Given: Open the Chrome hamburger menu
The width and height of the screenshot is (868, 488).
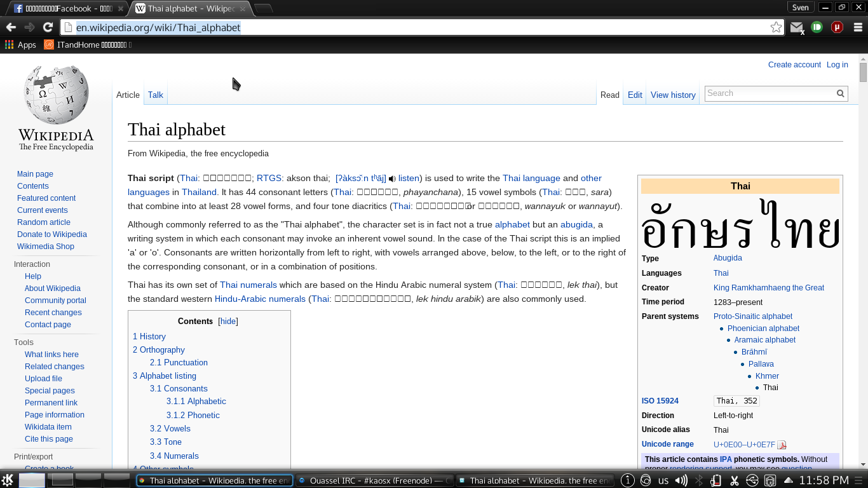Looking at the screenshot, I should pos(858,27).
